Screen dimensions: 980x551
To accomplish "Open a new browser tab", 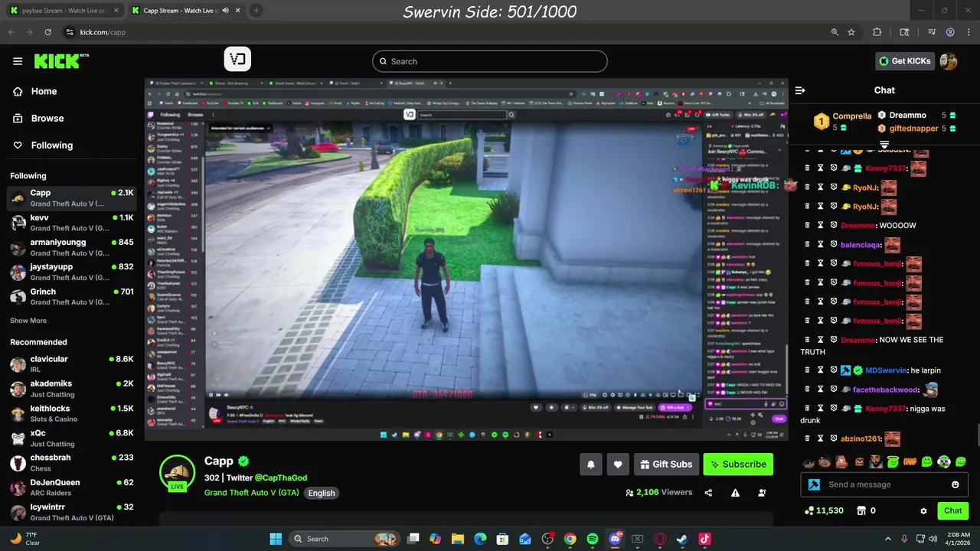I will 256,11.
